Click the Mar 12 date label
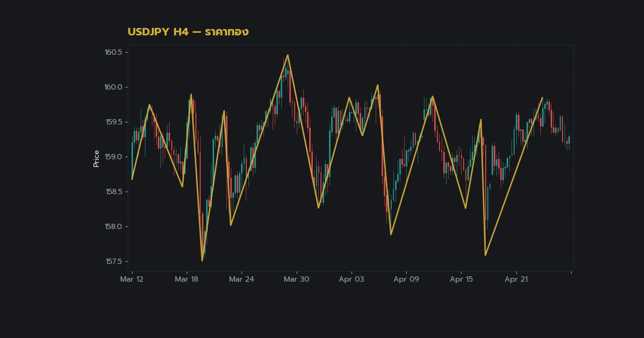The height and width of the screenshot is (338, 644). pos(132,279)
